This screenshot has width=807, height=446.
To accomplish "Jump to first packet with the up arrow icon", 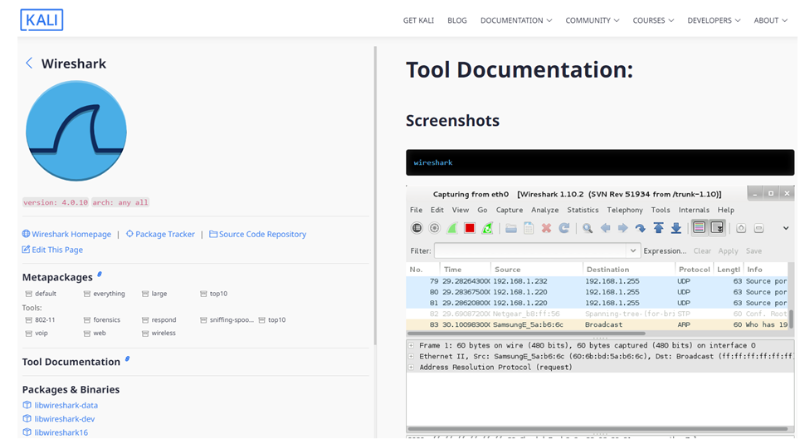I will 658,228.
